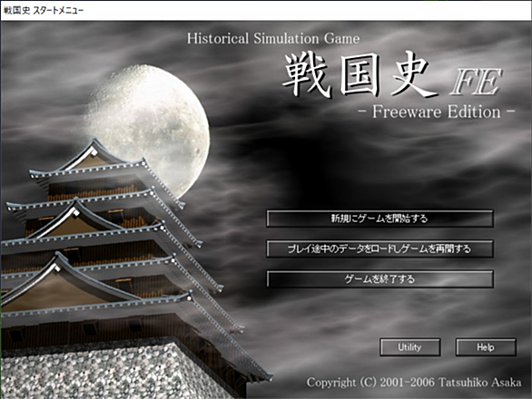Image resolution: width=532 pixels, height=399 pixels.
Task: Click the FE italic logo
Action: [476, 83]
